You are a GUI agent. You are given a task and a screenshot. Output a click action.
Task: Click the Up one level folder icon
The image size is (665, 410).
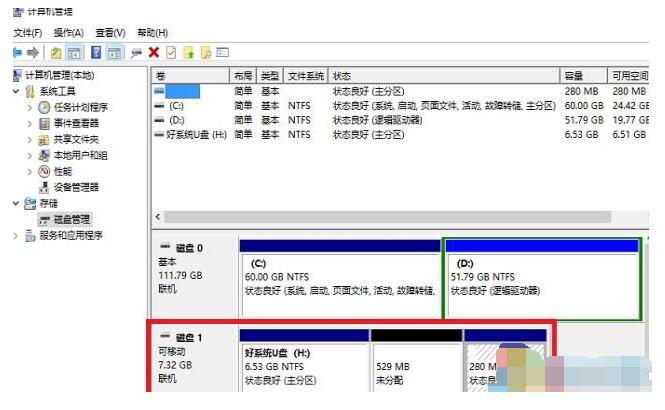[x=56, y=53]
